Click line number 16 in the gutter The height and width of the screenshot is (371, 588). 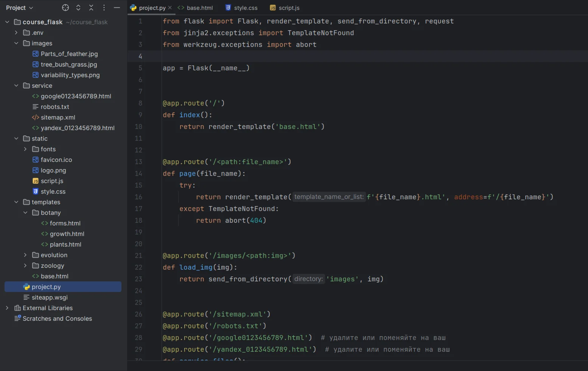click(138, 197)
